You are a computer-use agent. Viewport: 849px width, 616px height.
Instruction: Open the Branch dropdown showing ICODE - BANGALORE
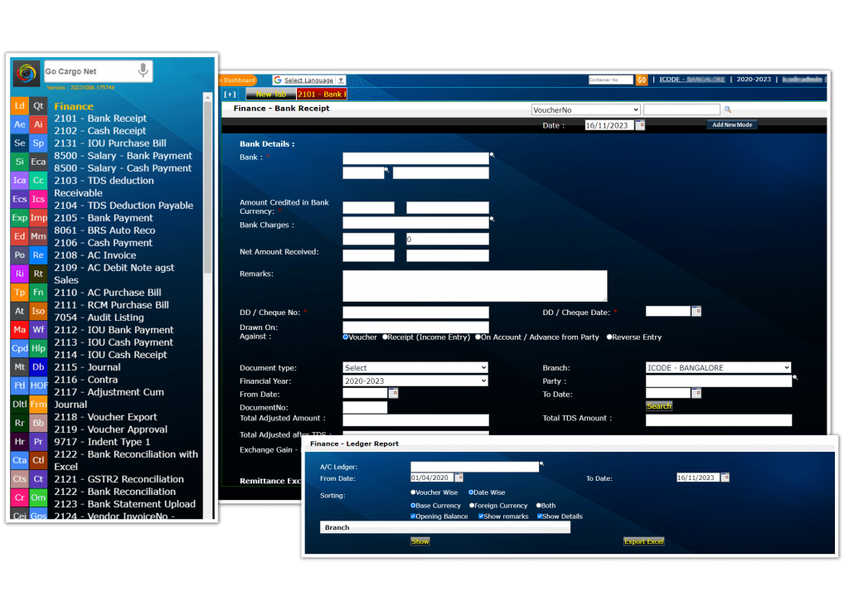pos(718,367)
